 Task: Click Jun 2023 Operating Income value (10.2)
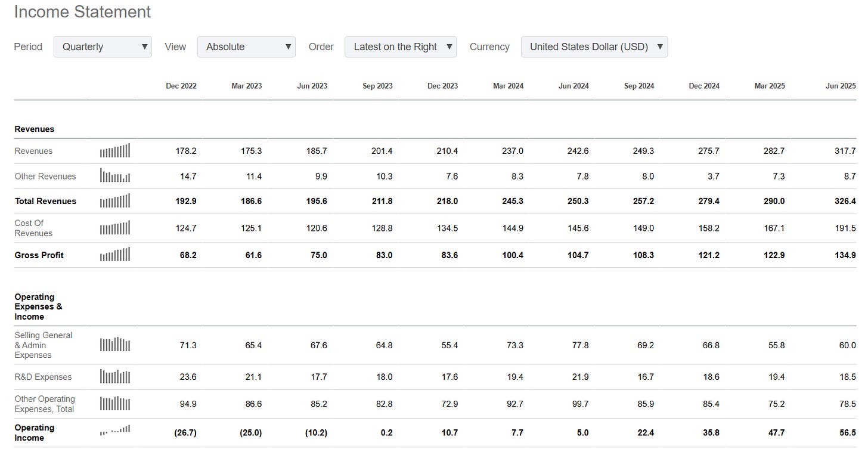(x=316, y=432)
